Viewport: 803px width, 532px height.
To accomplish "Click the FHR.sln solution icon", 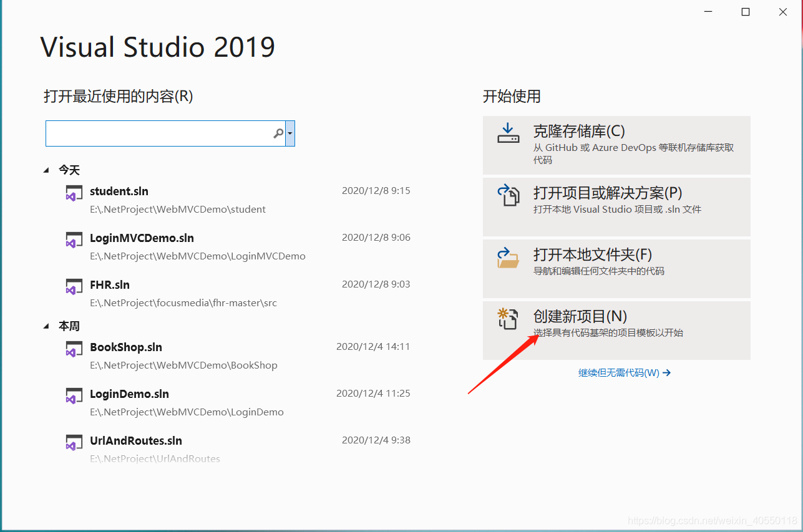I will [74, 286].
